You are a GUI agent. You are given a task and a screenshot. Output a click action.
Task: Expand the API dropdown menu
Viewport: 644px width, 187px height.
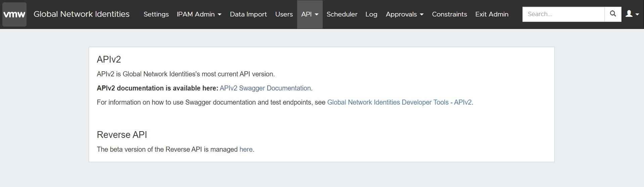point(310,14)
